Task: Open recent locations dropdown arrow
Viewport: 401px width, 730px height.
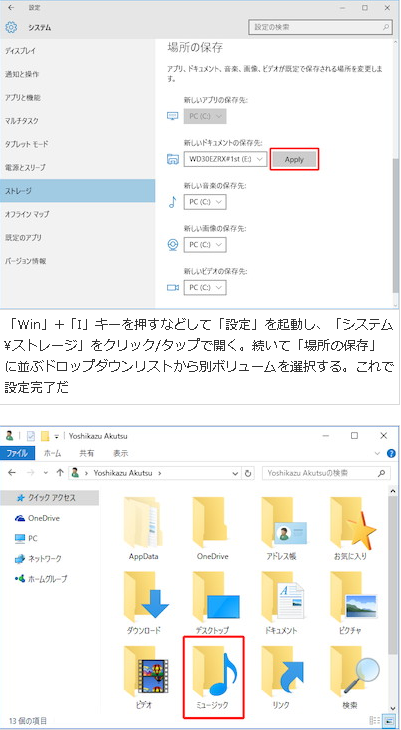Action: pos(46,473)
